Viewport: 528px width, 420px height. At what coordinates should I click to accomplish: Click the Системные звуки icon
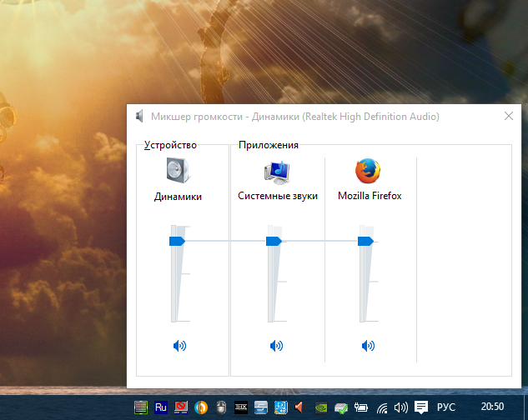point(277,172)
